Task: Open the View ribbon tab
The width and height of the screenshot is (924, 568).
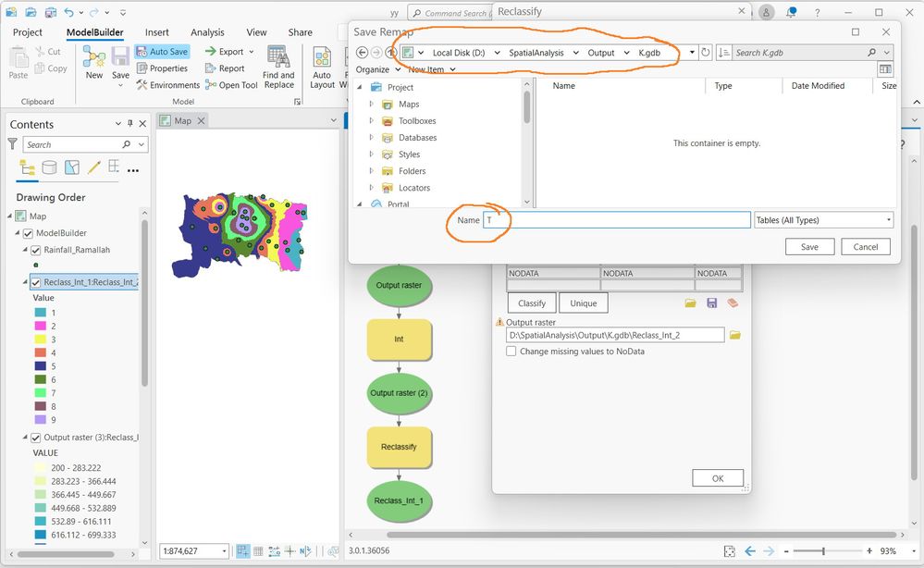Action: [x=256, y=32]
